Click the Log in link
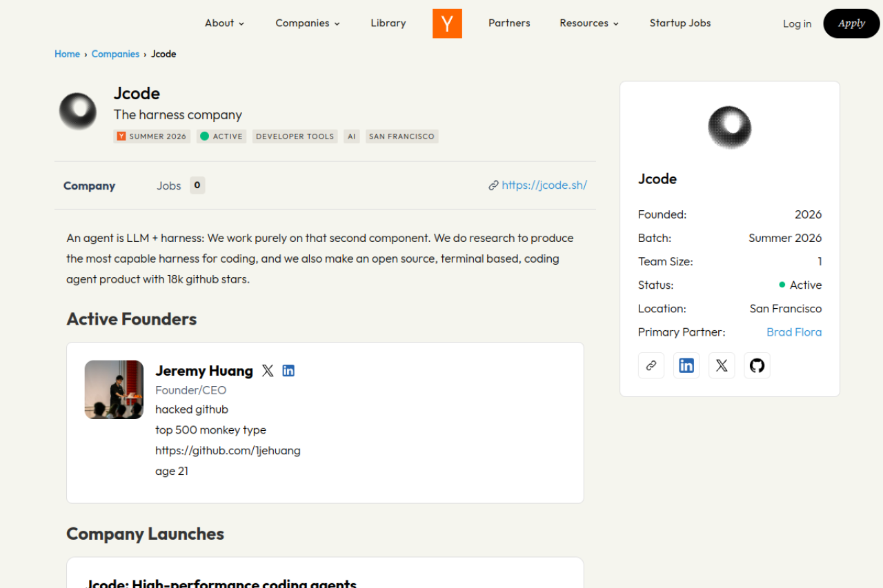Viewport: 883px width, 588px height. tap(797, 23)
